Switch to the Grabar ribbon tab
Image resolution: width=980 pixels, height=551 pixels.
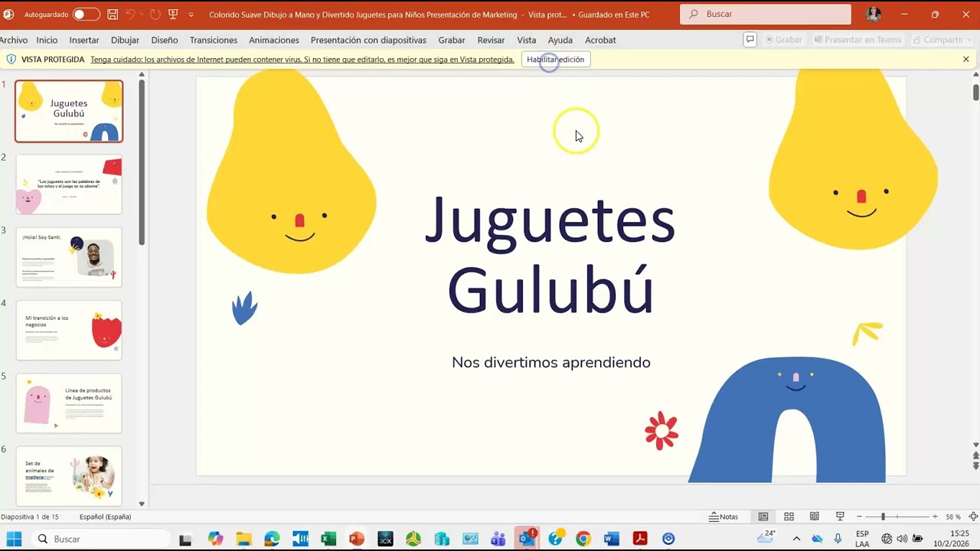(x=452, y=40)
